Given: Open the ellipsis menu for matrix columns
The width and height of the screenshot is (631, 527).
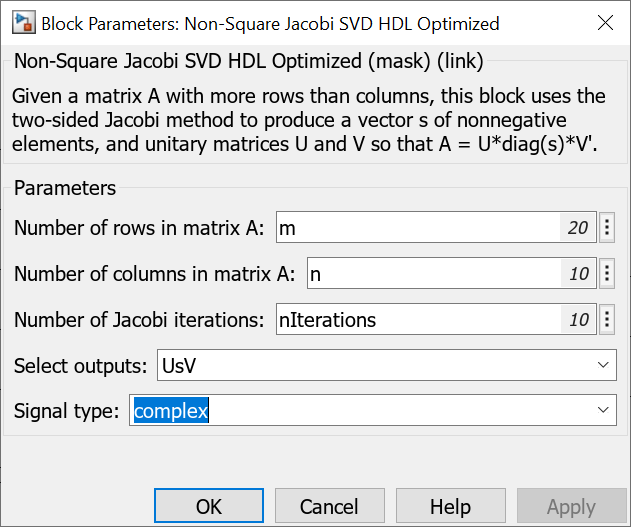Looking at the screenshot, I should 607,274.
